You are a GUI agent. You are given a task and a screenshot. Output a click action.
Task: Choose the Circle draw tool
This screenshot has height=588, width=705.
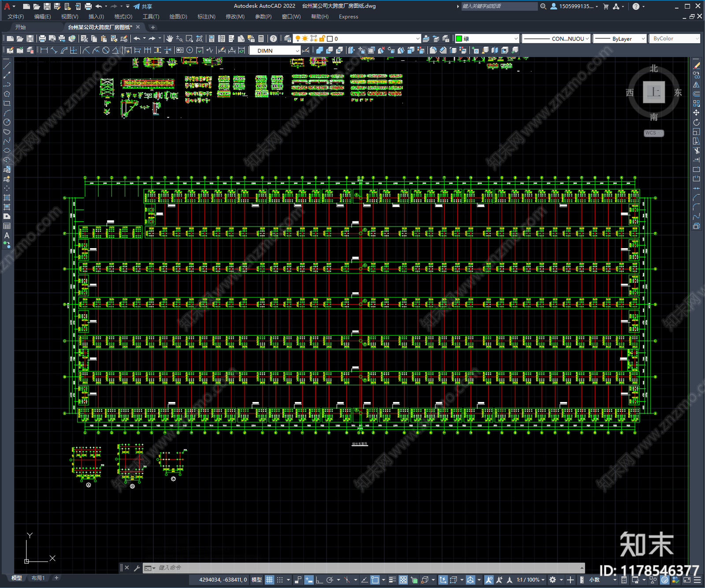point(7,122)
